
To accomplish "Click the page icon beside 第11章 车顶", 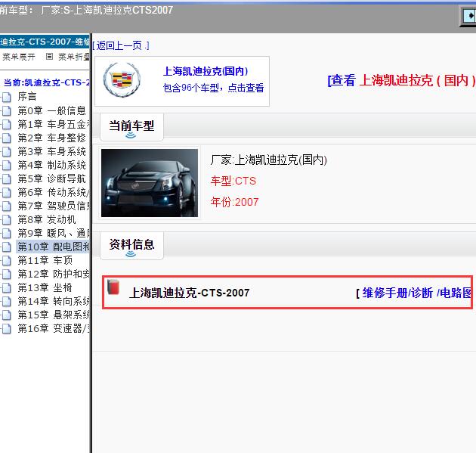I will [x=7, y=260].
